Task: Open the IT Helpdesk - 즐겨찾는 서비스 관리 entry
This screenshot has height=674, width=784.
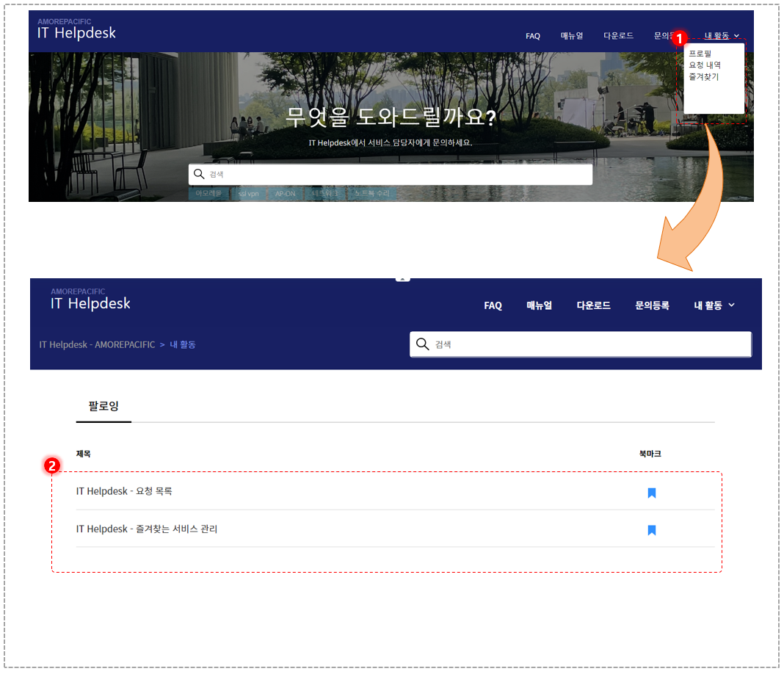Action: tap(147, 529)
